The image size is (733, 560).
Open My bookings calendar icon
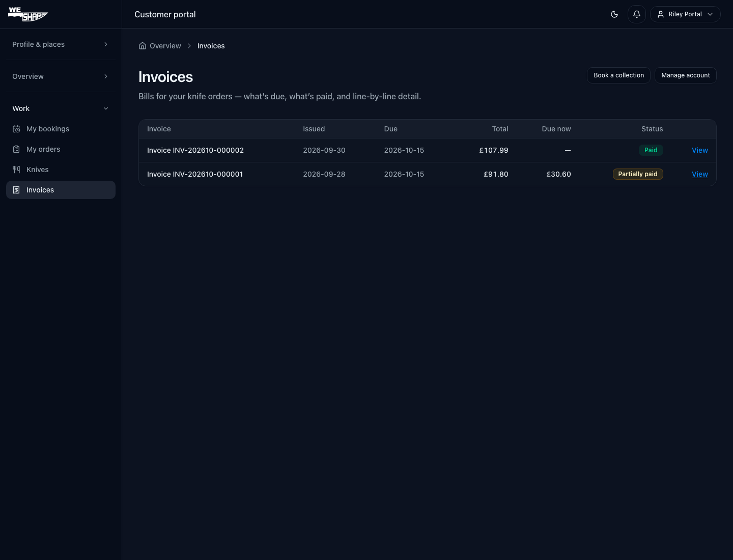[16, 129]
